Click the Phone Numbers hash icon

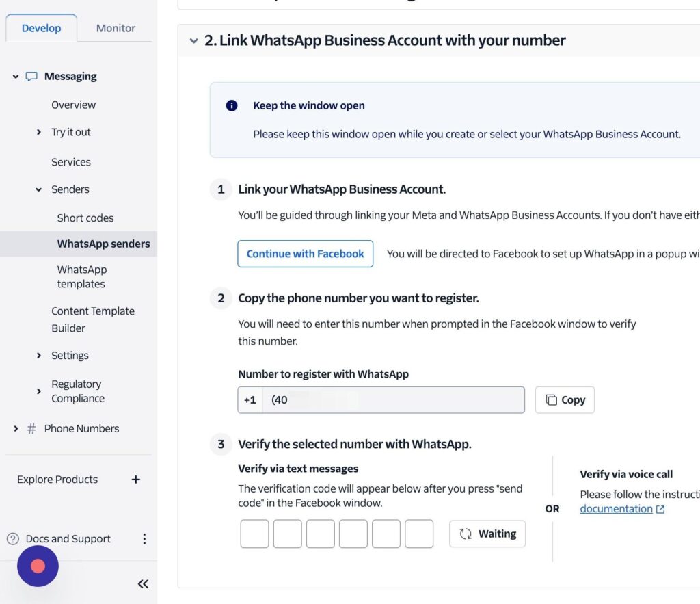(x=31, y=429)
